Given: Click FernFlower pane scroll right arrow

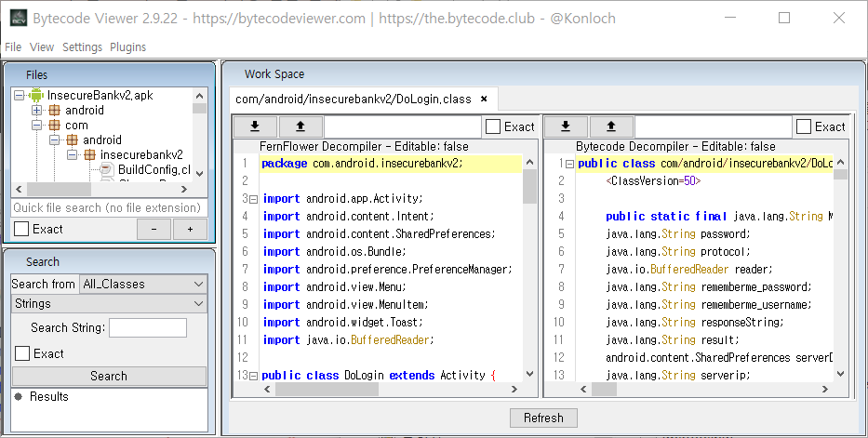Looking at the screenshot, I should click(514, 390).
